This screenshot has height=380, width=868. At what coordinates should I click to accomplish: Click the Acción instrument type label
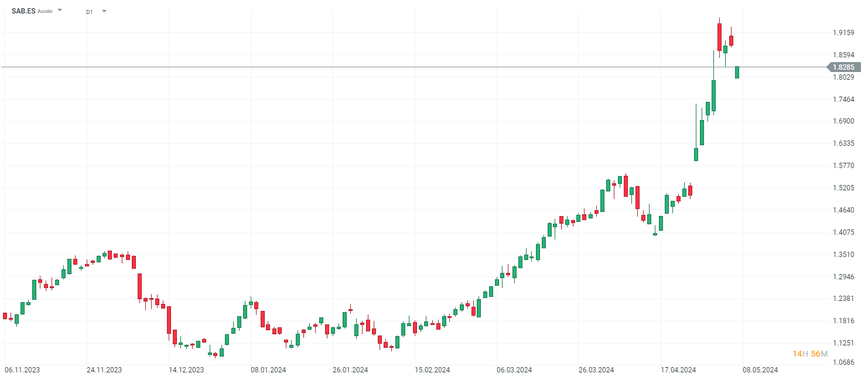45,11
